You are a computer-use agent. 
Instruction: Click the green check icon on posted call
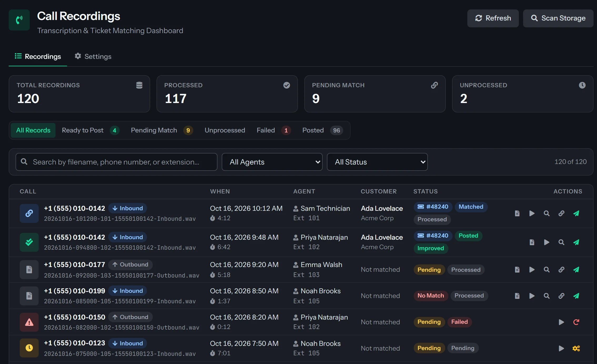29,242
